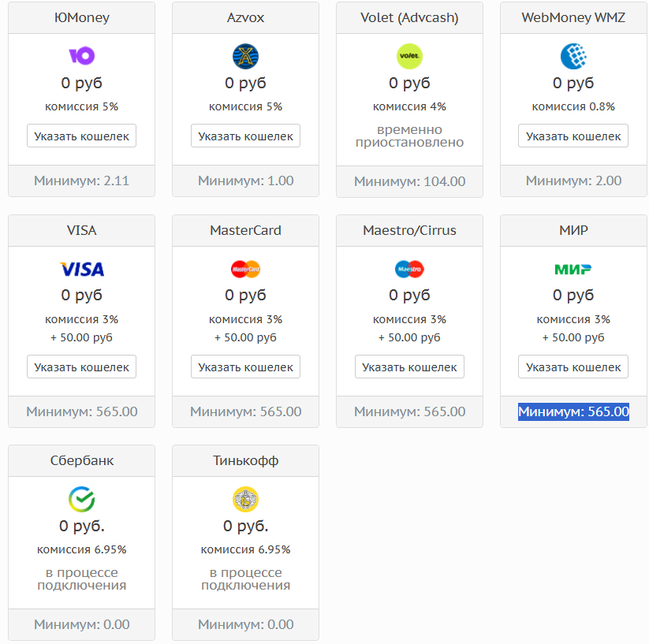Click the WebMoney WMZ globe icon
Screen dimensions: 649x644
click(573, 56)
